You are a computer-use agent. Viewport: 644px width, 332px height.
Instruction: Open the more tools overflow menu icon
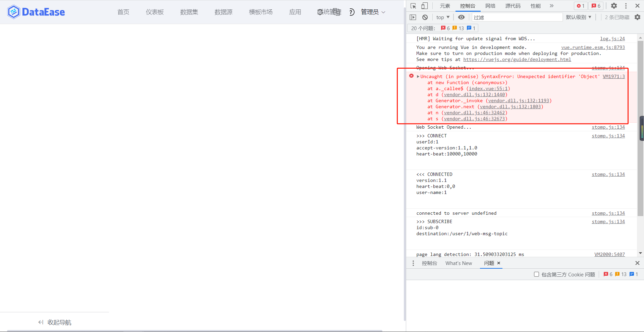tap(551, 6)
